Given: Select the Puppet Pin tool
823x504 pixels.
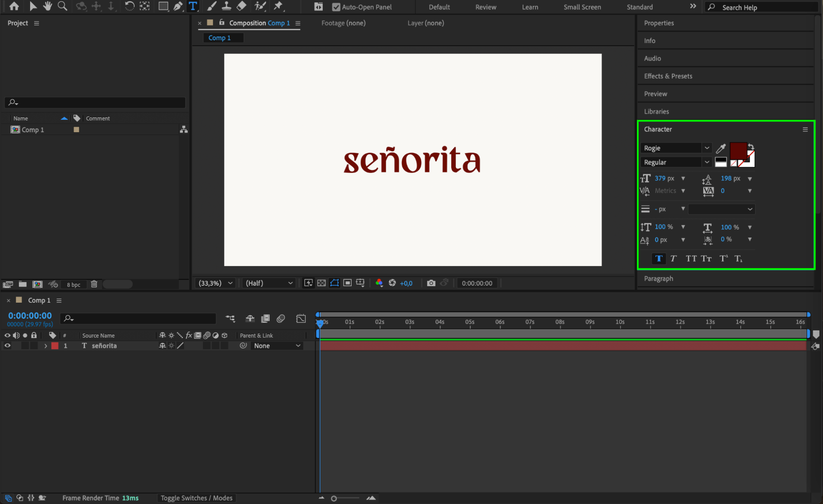Looking at the screenshot, I should (x=278, y=6).
